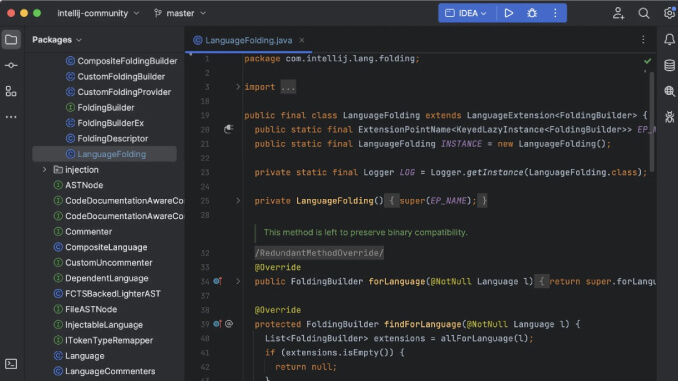Run the IDEA configuration
The image size is (678, 381).
(x=508, y=13)
